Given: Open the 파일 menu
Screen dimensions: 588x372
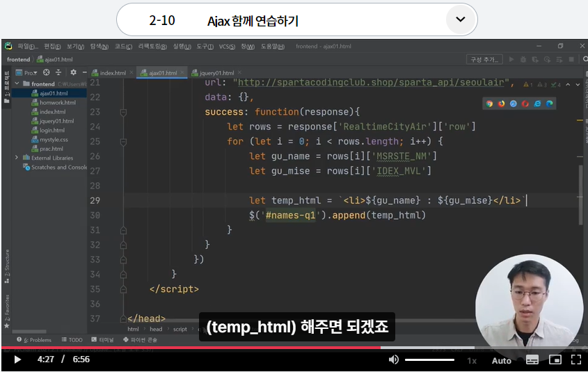Looking at the screenshot, I should 28,47.
